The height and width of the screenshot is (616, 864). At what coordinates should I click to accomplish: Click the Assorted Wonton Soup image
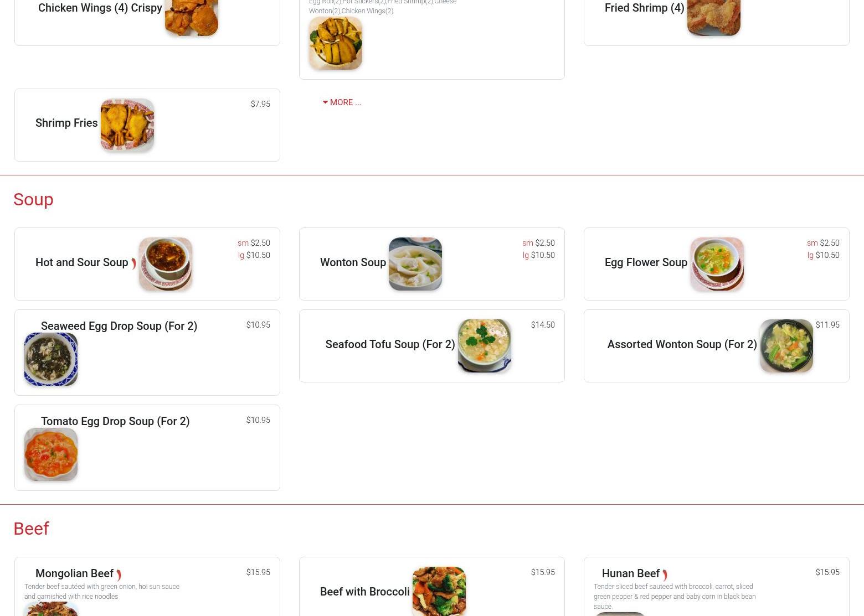tap(786, 346)
